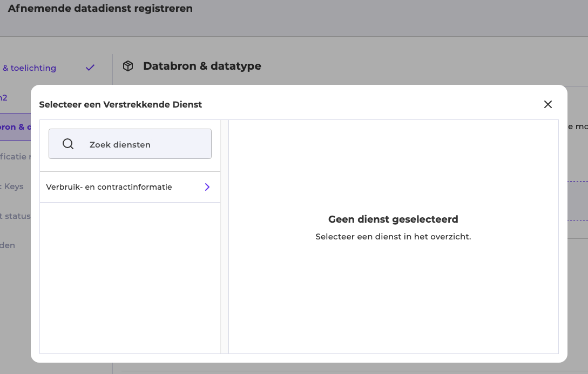
Task: Click the blue chevron next to Verbruik- en contractinformatie
Action: click(207, 187)
